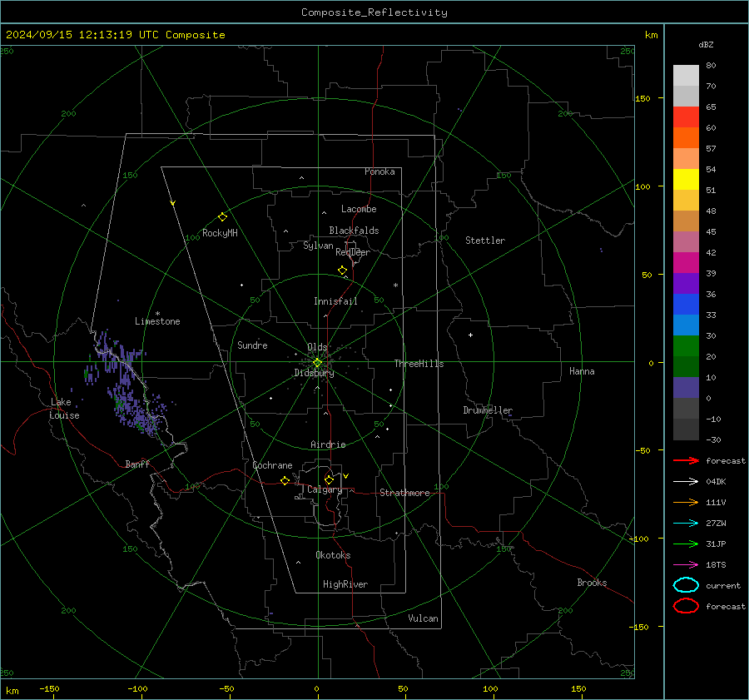Click the HighRiver town label
This screenshot has width=749, height=700.
pyautogui.click(x=345, y=584)
